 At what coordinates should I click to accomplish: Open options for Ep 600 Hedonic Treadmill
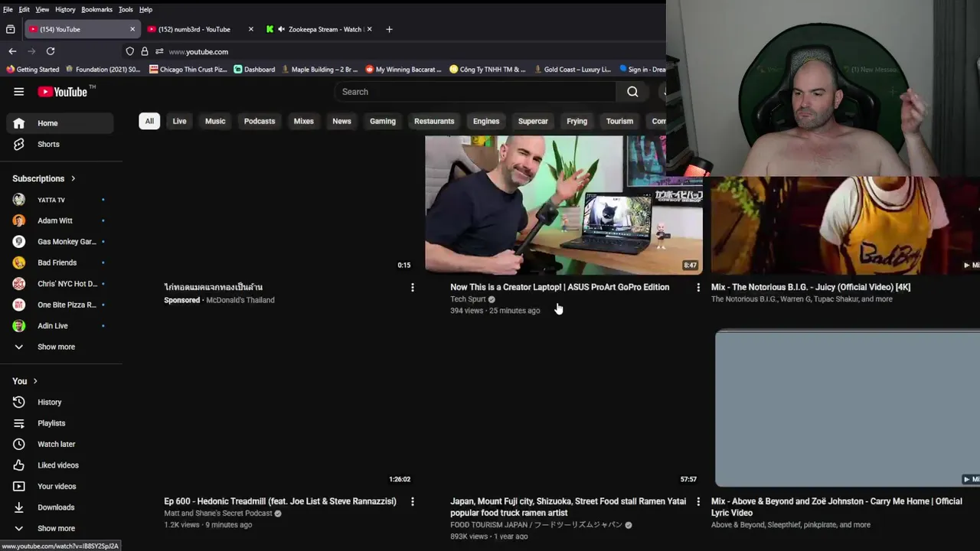coord(413,501)
